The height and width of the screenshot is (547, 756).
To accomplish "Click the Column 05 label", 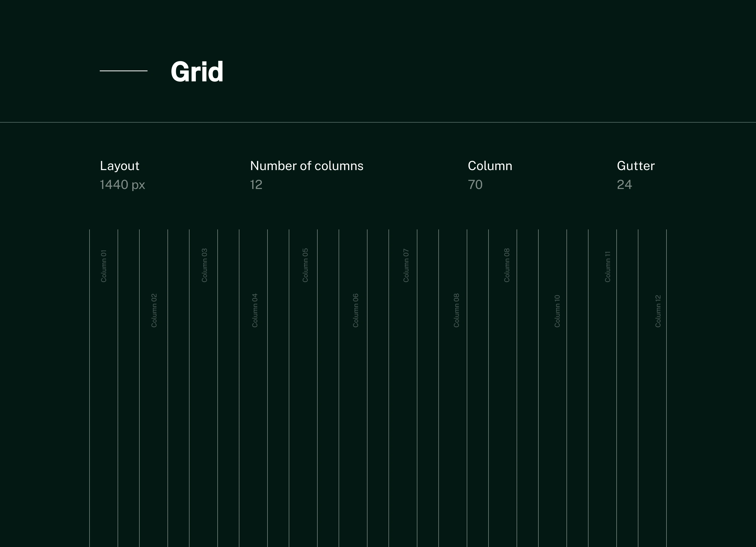I will [x=305, y=265].
